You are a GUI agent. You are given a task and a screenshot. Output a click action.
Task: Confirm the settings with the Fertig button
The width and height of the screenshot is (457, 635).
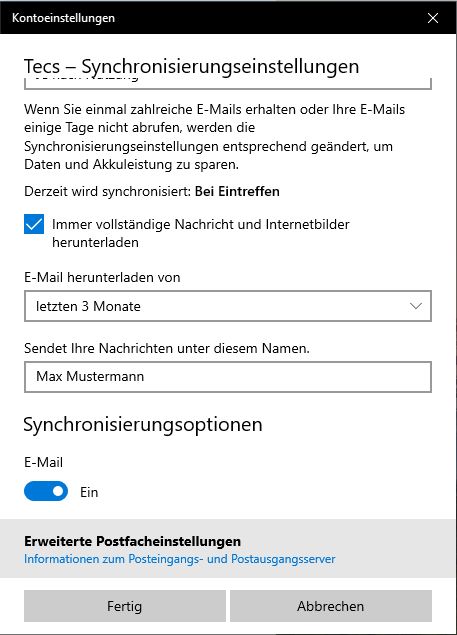125,606
